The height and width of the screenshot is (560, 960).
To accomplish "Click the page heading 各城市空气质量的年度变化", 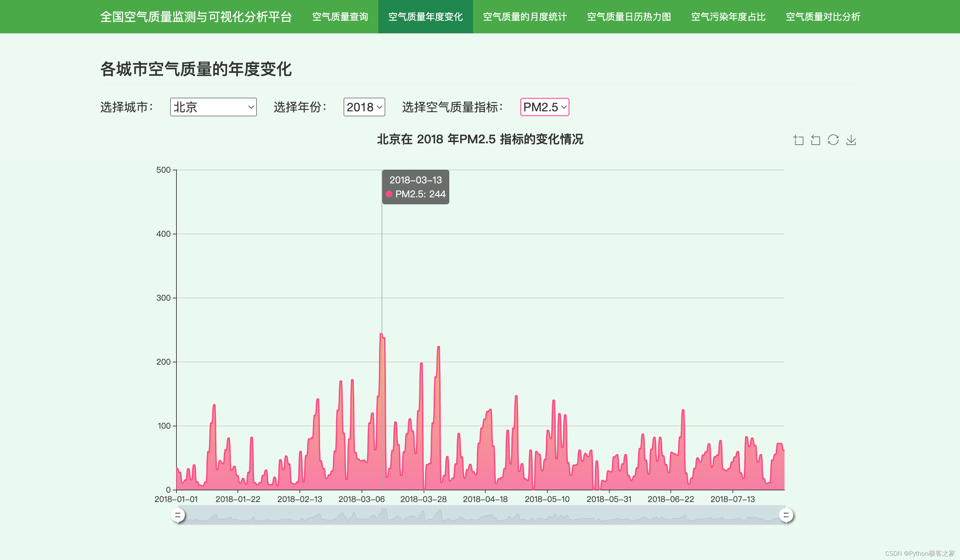I will point(196,69).
